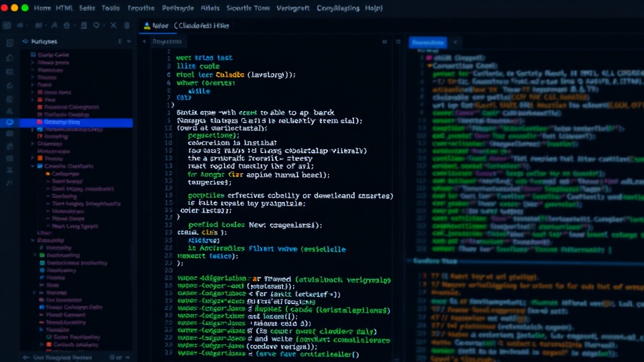Open the HTML menu
The width and height of the screenshot is (644, 362).
coord(64,8)
